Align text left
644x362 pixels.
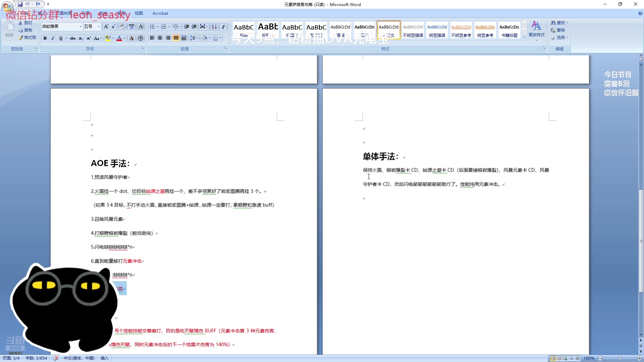(x=152, y=38)
